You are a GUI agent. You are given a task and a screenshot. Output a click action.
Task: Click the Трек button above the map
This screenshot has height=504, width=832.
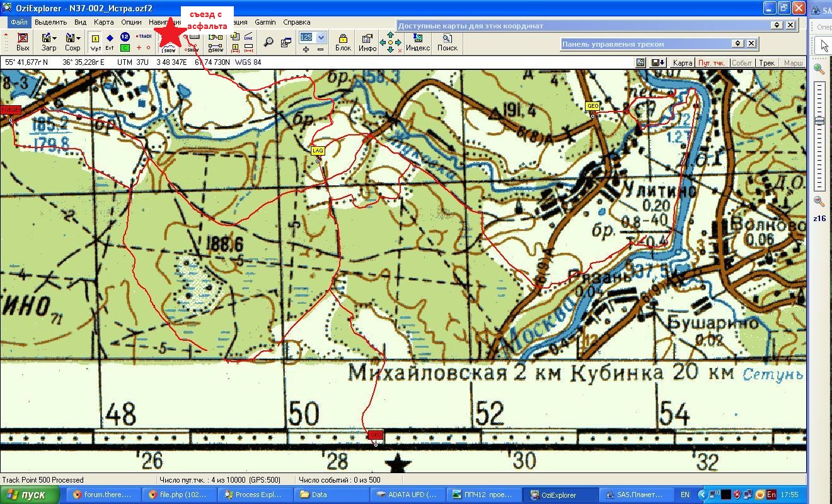(766, 63)
